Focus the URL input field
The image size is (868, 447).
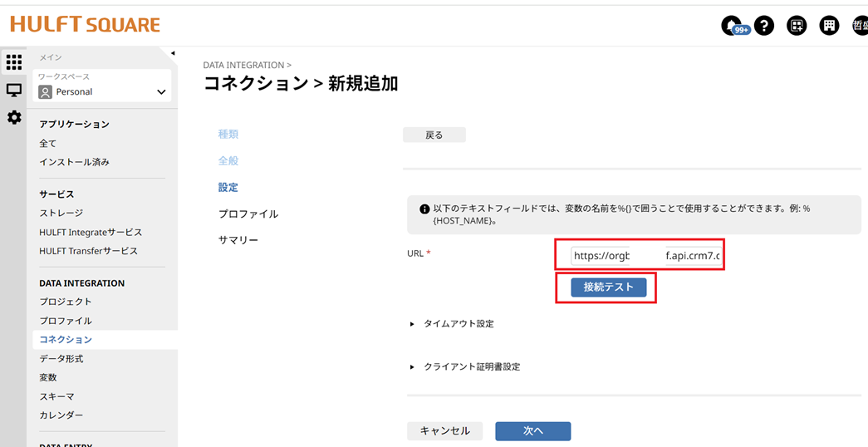pos(646,256)
